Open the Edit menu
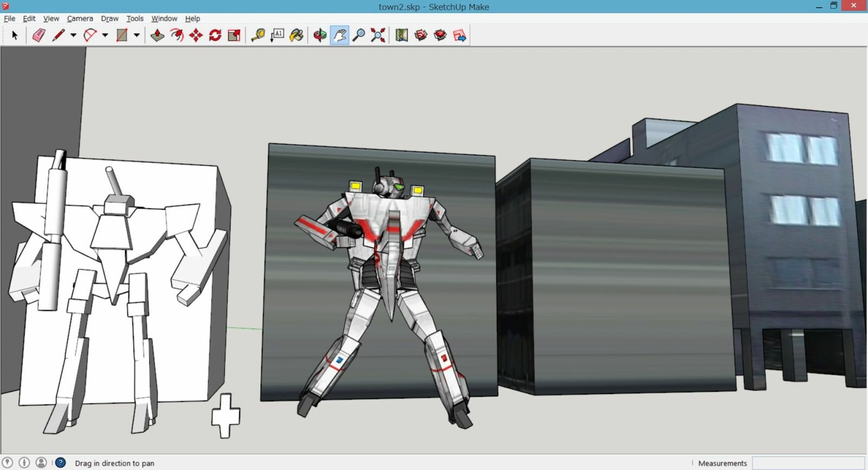The height and width of the screenshot is (470, 868). [x=29, y=18]
